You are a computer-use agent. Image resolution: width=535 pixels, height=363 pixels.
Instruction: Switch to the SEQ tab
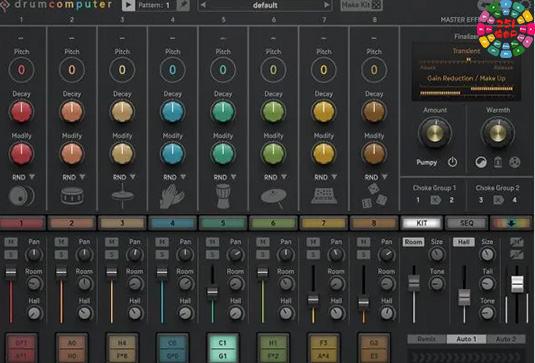click(466, 223)
